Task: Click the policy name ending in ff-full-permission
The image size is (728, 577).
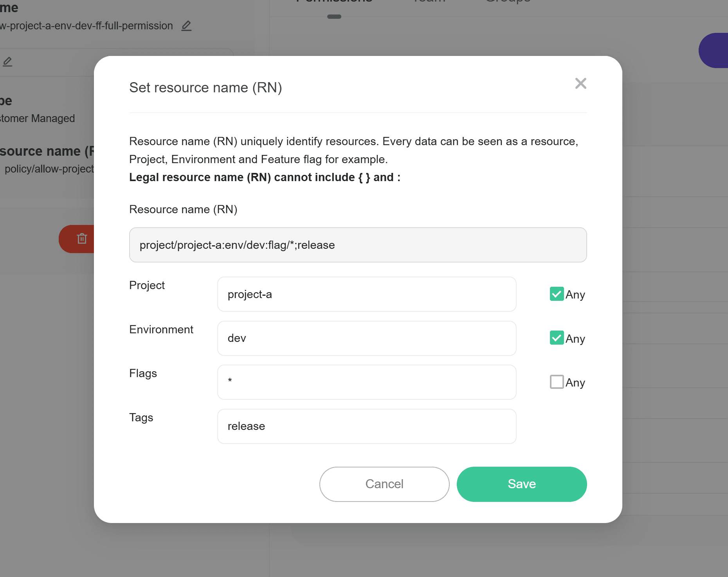Action: (x=86, y=26)
